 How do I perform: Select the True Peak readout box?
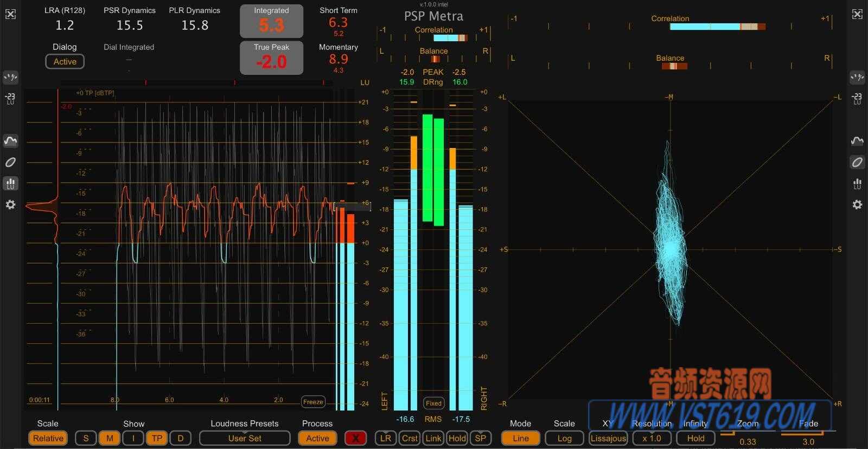(x=271, y=58)
